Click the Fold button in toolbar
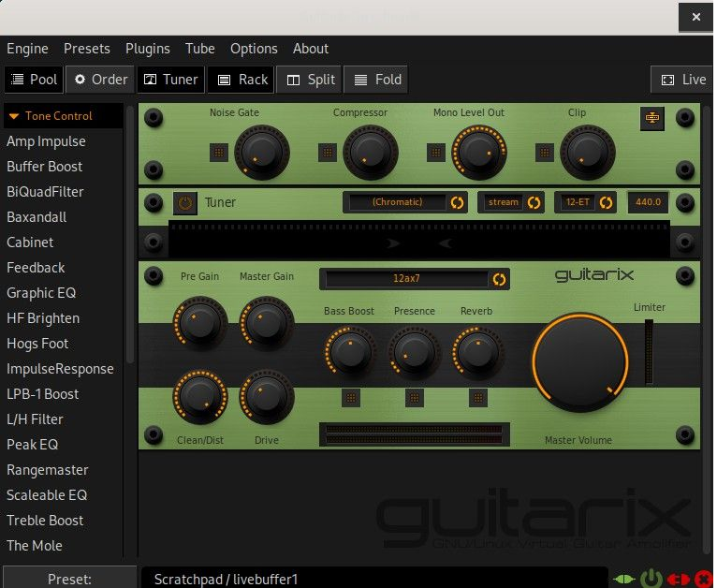Viewport: 717px width, 588px height. [x=376, y=80]
